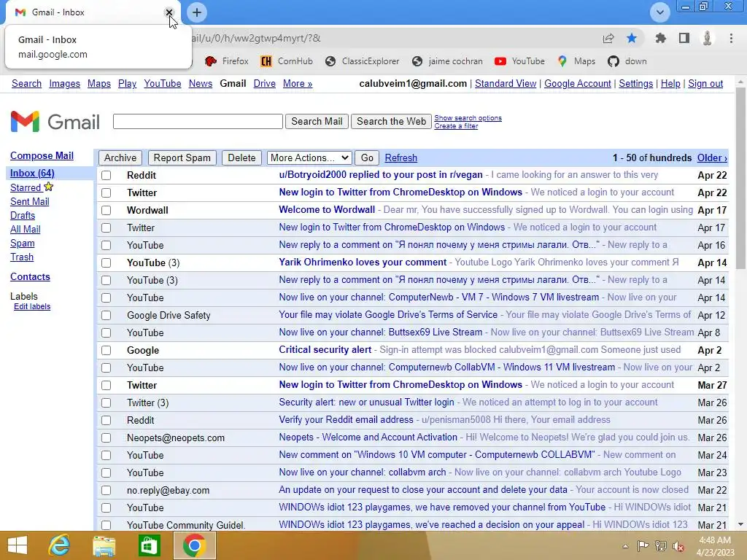747x560 pixels.
Task: Open the Windows Start button
Action: coord(18,545)
